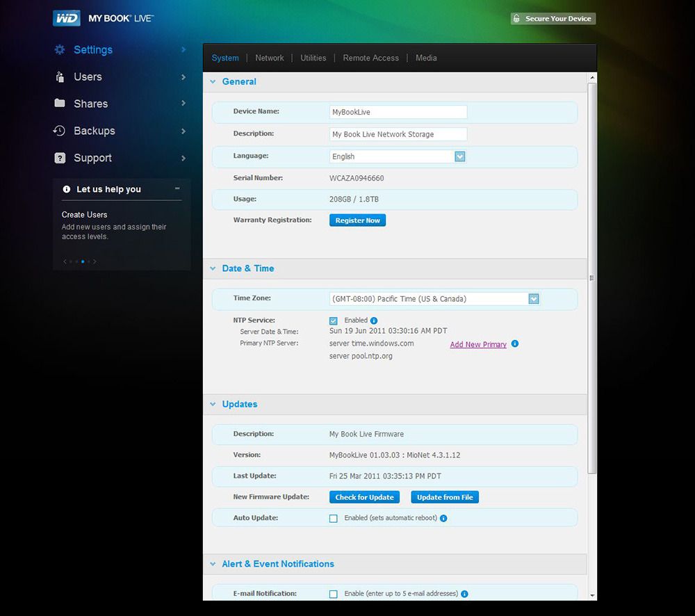Click the Settings gear icon
The image size is (695, 616).
click(59, 49)
